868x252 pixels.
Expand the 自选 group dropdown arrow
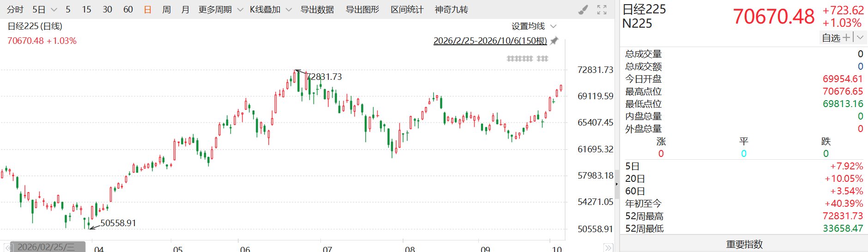[x=860, y=37]
